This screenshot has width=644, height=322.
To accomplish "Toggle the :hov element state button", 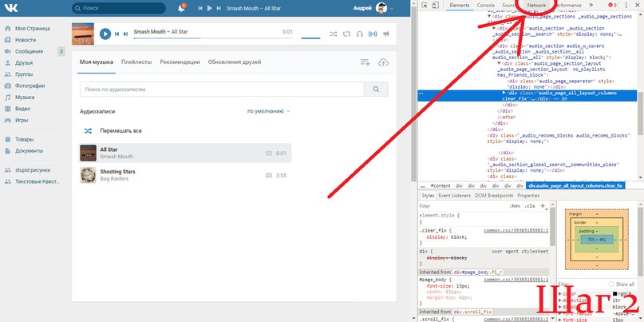I will click(515, 206).
